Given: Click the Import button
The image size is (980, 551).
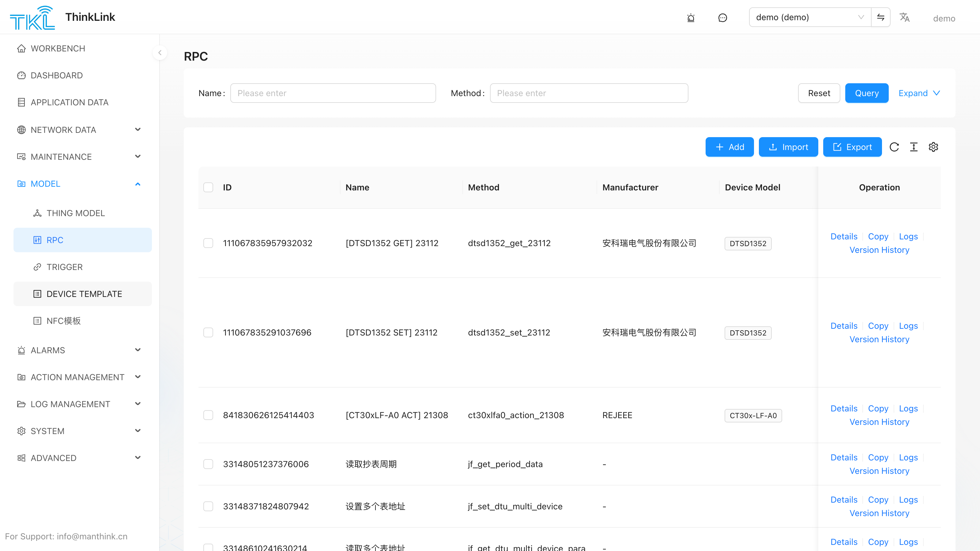Looking at the screenshot, I should [788, 147].
